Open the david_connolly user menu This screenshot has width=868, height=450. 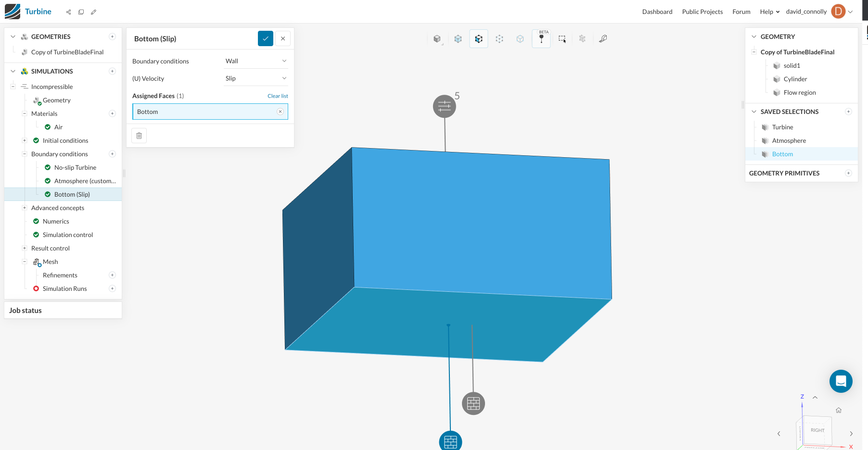819,12
